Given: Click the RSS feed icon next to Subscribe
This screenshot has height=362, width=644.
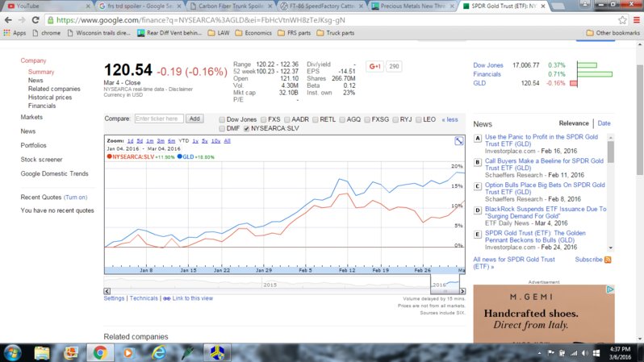Looking at the screenshot, I should (x=608, y=260).
